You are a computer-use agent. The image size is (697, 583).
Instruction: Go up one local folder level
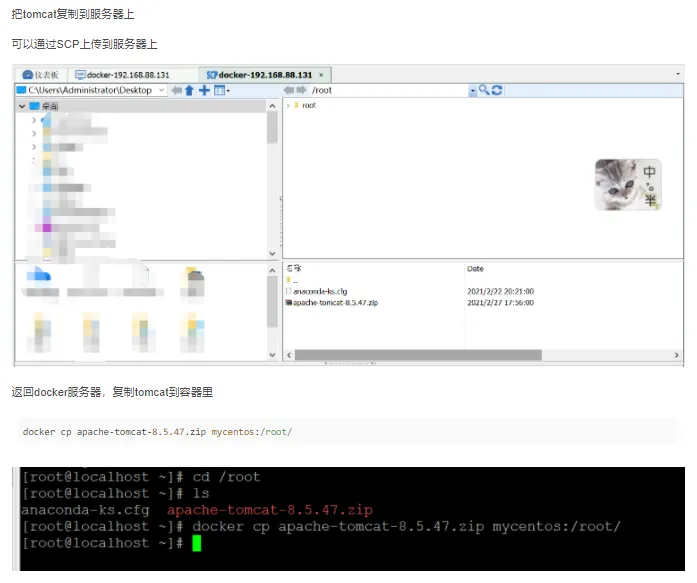(x=189, y=91)
